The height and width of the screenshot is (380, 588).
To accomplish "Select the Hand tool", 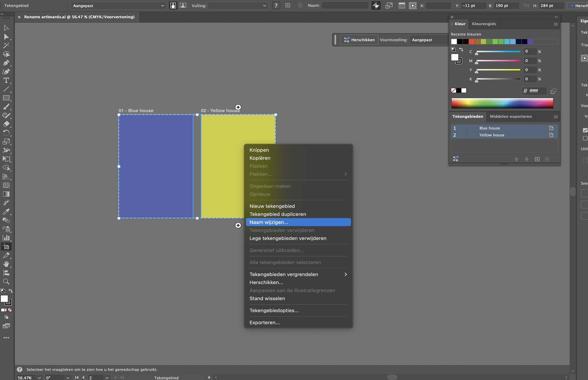I will (6, 264).
